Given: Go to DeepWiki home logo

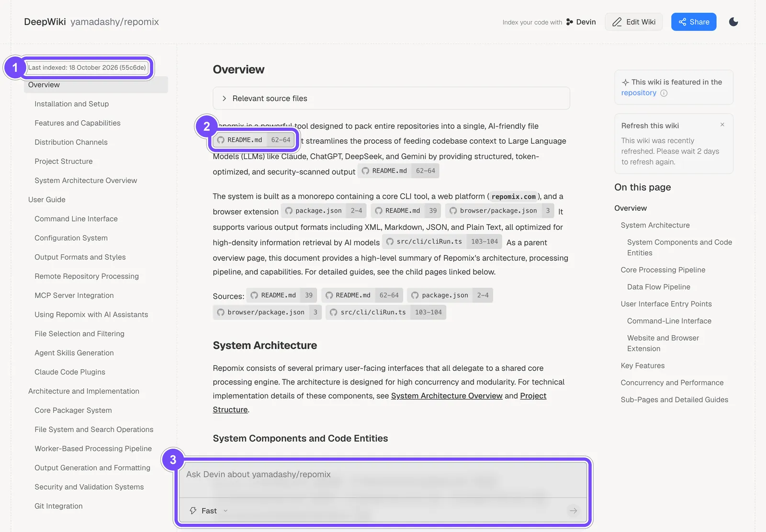Looking at the screenshot, I should 45,22.
